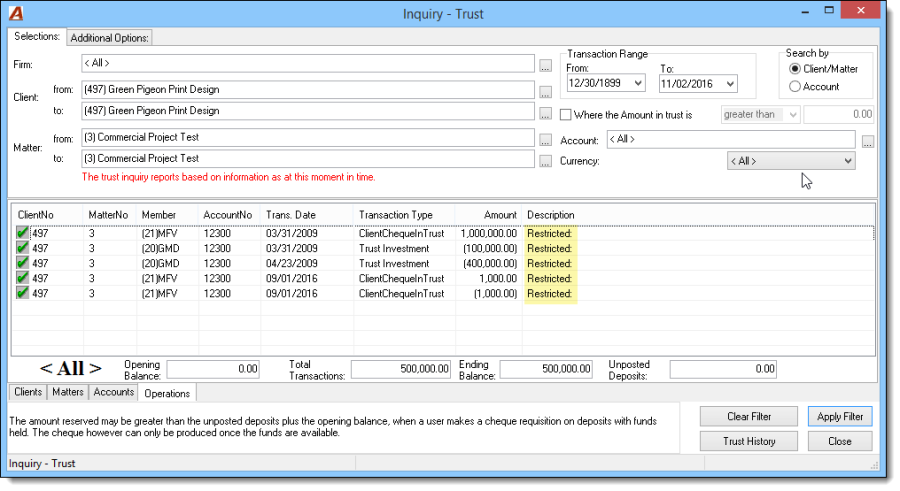
Task: Sort by Trans. Date column header
Action: (307, 215)
